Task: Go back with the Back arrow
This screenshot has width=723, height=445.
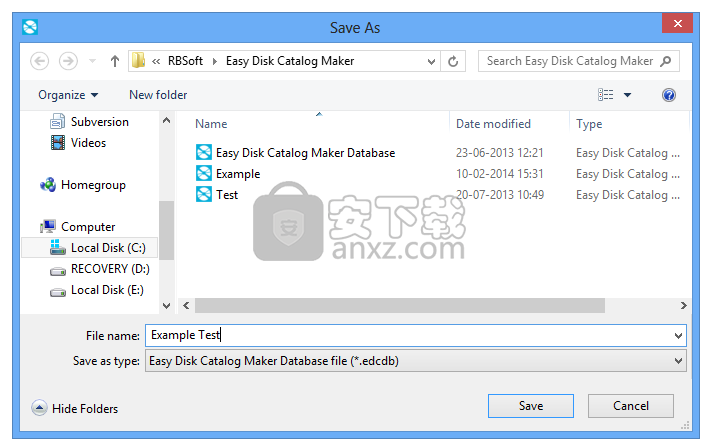Action: 40,61
